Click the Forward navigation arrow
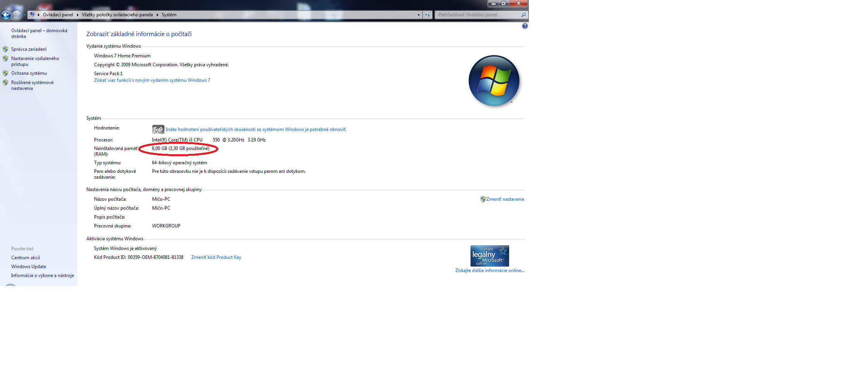 [17, 15]
